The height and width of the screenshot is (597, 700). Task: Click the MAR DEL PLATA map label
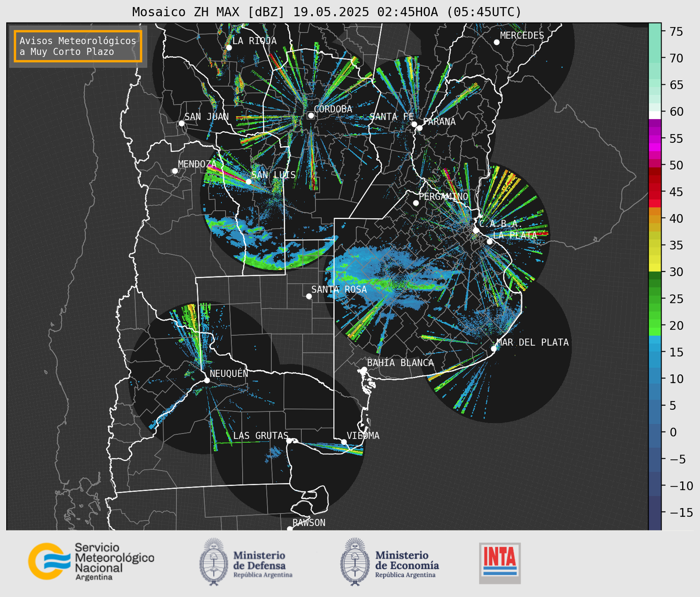(x=532, y=342)
